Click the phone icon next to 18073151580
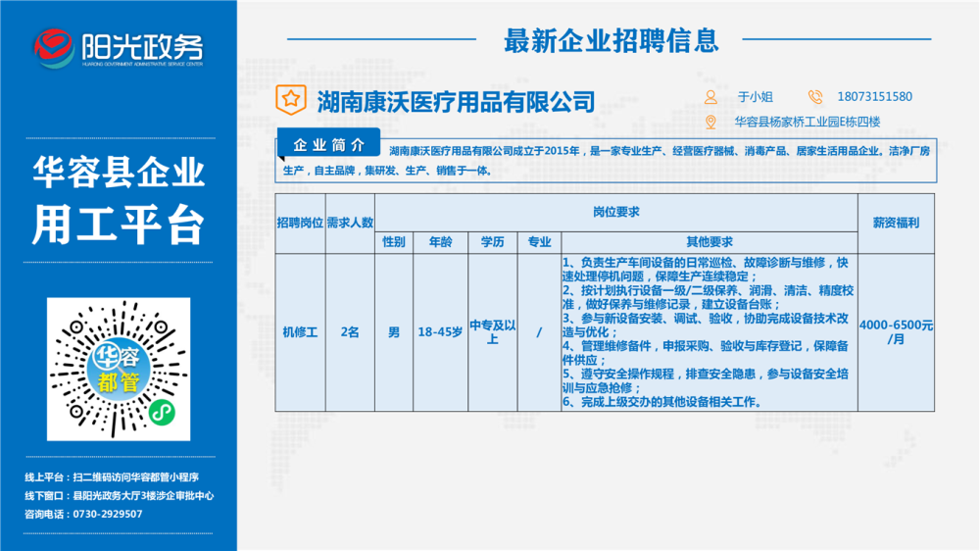This screenshot has height=551, width=980. click(x=815, y=97)
